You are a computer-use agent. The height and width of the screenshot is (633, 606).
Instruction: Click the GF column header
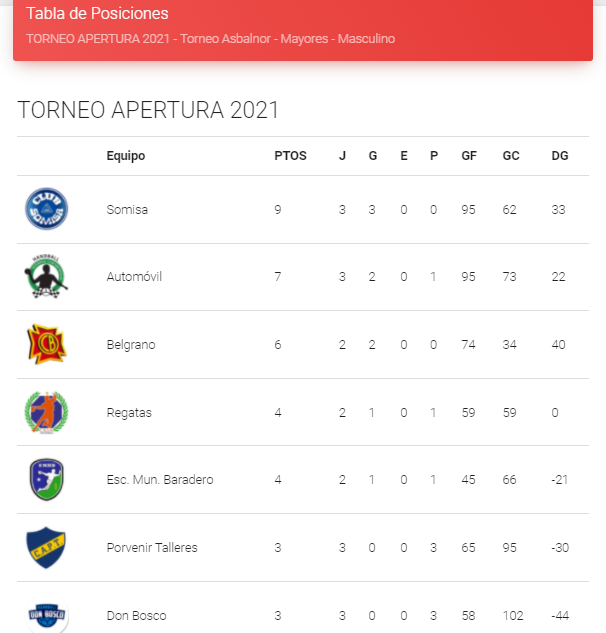click(x=468, y=156)
